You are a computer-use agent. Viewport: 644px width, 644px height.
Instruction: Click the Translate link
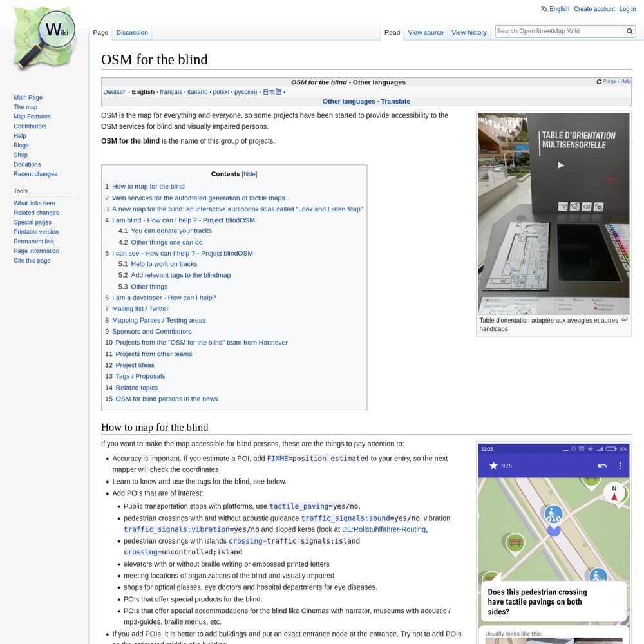click(395, 102)
